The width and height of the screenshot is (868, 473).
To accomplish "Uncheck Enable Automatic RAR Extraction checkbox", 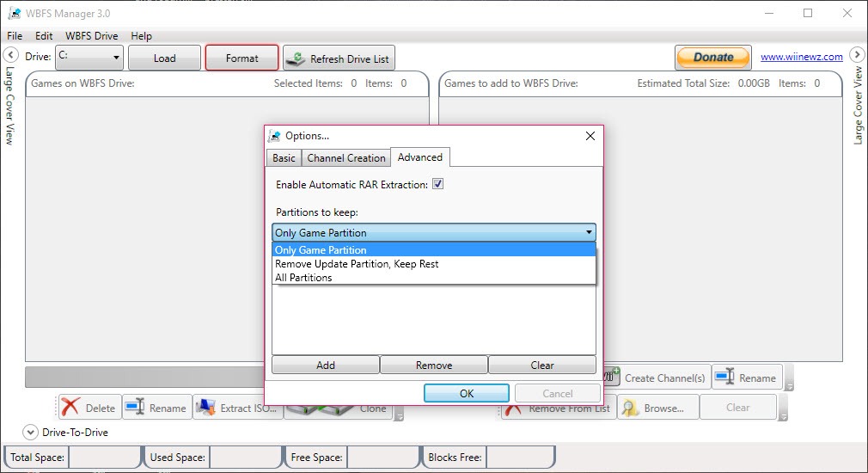I will (x=437, y=184).
